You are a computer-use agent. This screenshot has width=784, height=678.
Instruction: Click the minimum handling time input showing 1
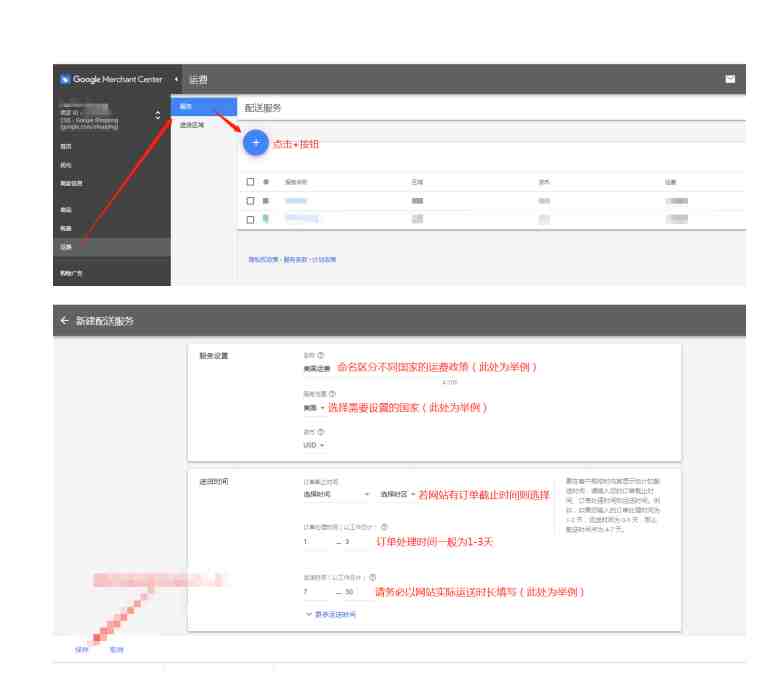(x=317, y=542)
